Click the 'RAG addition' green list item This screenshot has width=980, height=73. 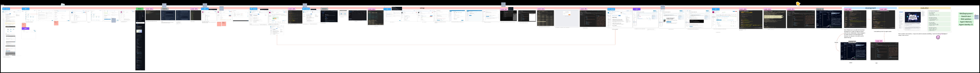(x=966, y=19)
